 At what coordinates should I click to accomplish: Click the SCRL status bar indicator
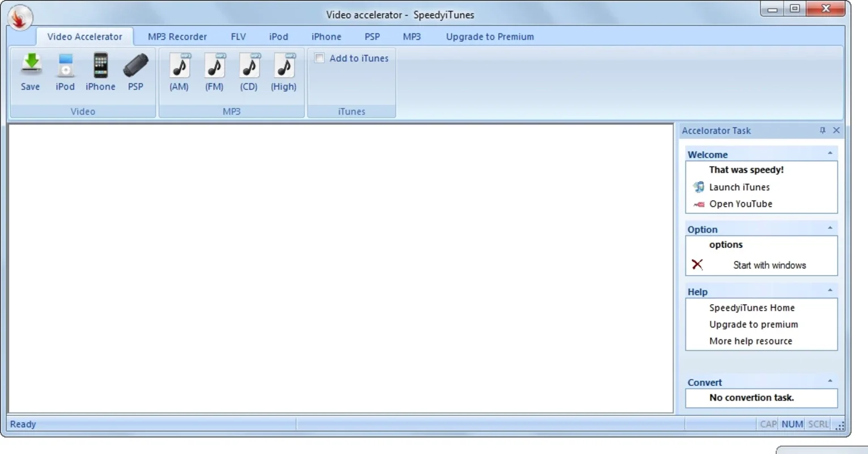(818, 424)
